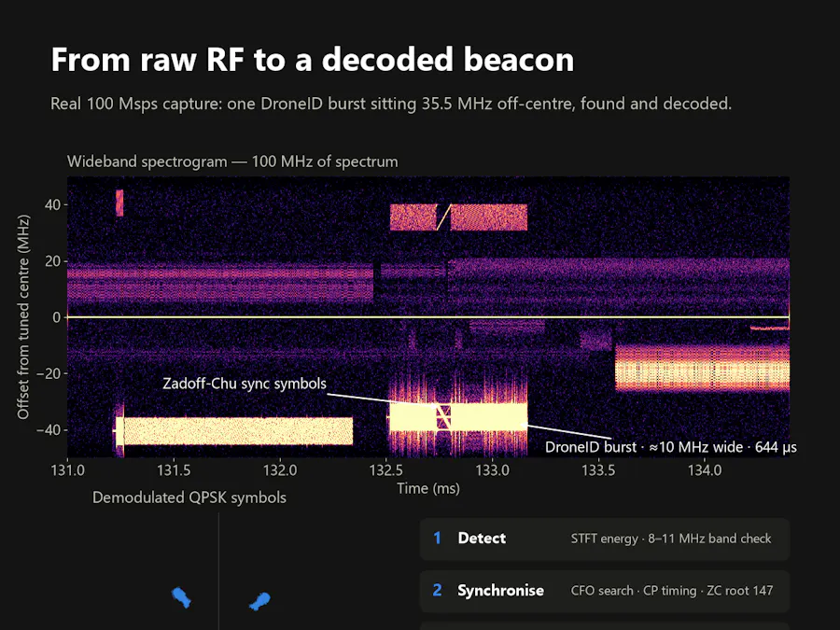840x630 pixels.
Task: Click the 'Real 100 Msps capture' subtitle text
Action: pyautogui.click(x=390, y=104)
